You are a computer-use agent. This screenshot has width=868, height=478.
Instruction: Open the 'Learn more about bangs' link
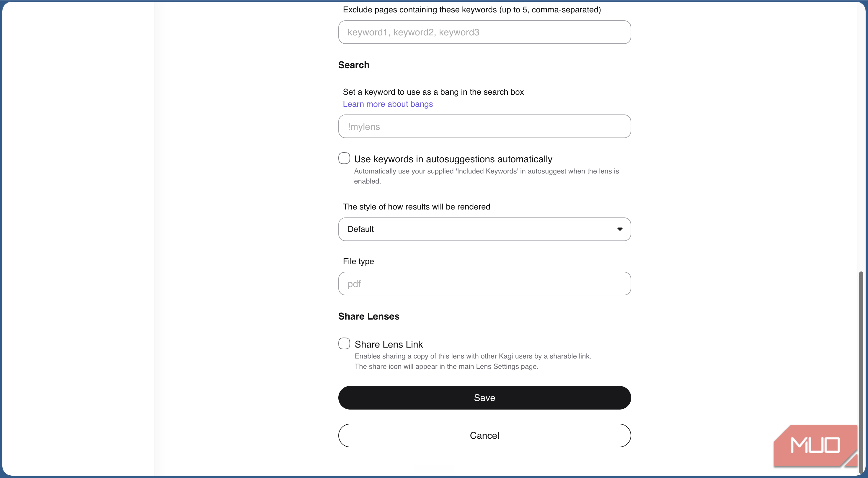coord(388,104)
